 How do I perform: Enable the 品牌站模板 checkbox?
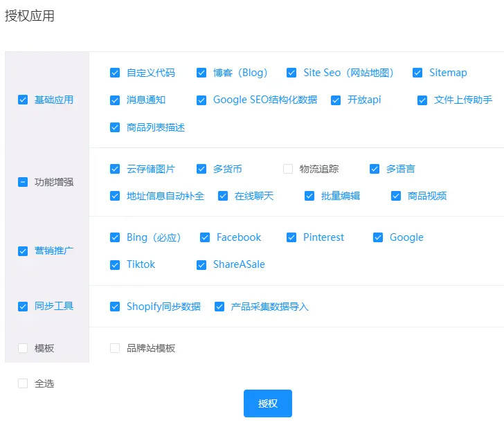(115, 348)
